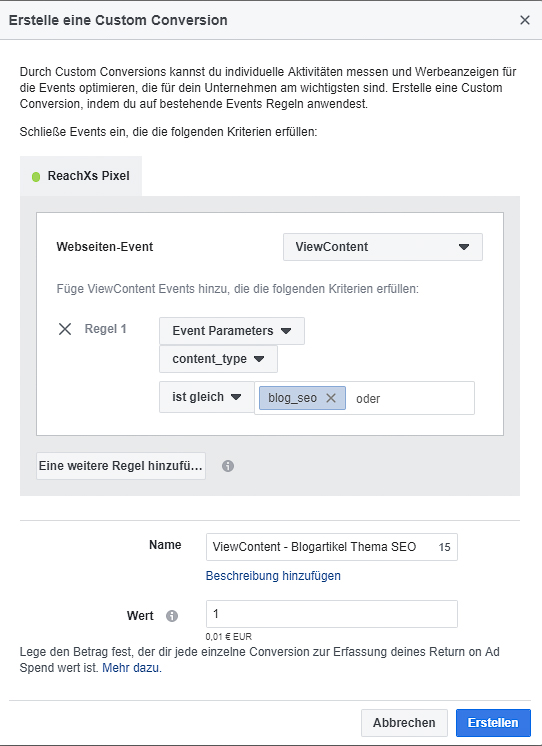Click info icon beside Wert label
The width and height of the screenshot is (542, 746).
172,616
